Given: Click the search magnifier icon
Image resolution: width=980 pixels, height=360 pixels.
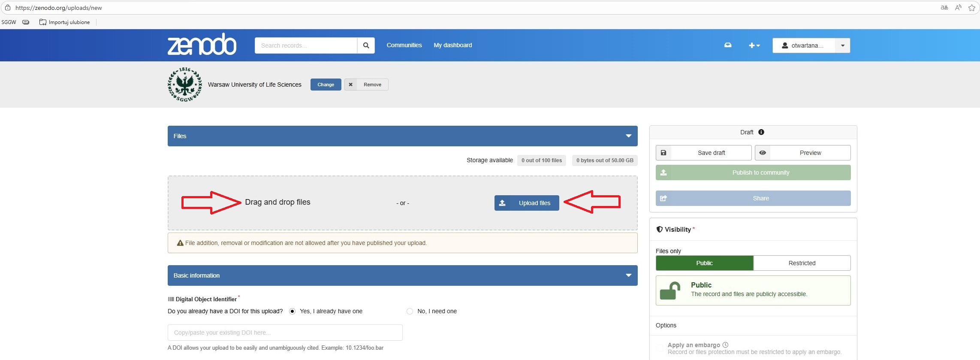Looking at the screenshot, I should (x=366, y=45).
